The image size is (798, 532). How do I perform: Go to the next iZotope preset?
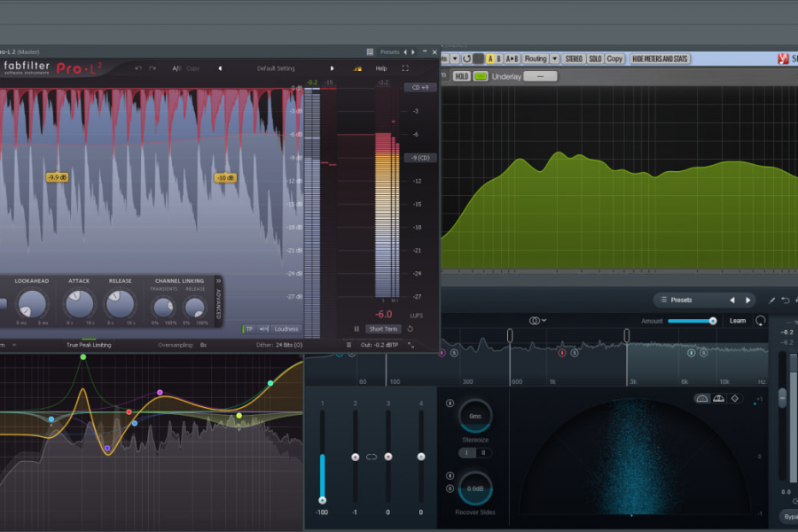click(x=748, y=300)
